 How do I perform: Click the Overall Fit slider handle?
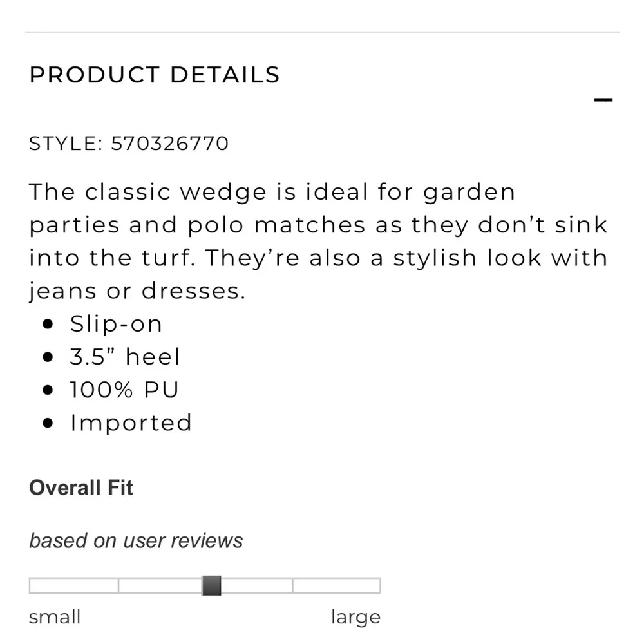pos(211,585)
